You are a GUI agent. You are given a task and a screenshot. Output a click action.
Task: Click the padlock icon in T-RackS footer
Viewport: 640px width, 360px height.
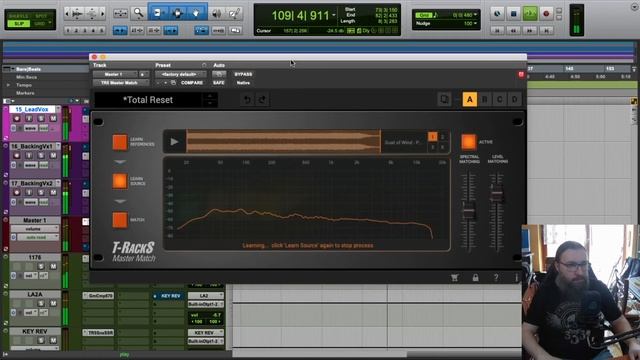(476, 278)
